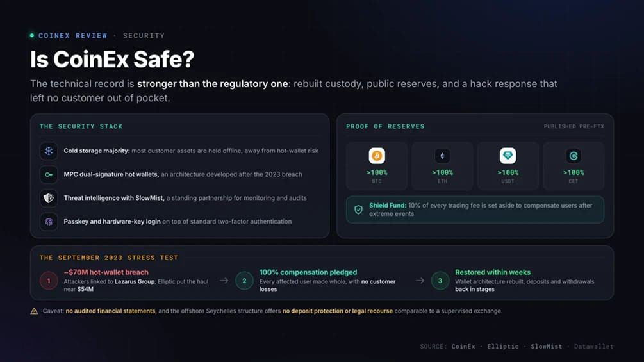
Task: Click the '$54M' figure
Action: 85,289
